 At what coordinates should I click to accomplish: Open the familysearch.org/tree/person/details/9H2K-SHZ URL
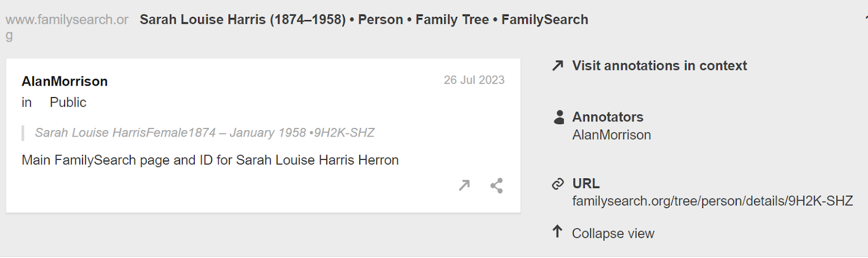pos(712,201)
